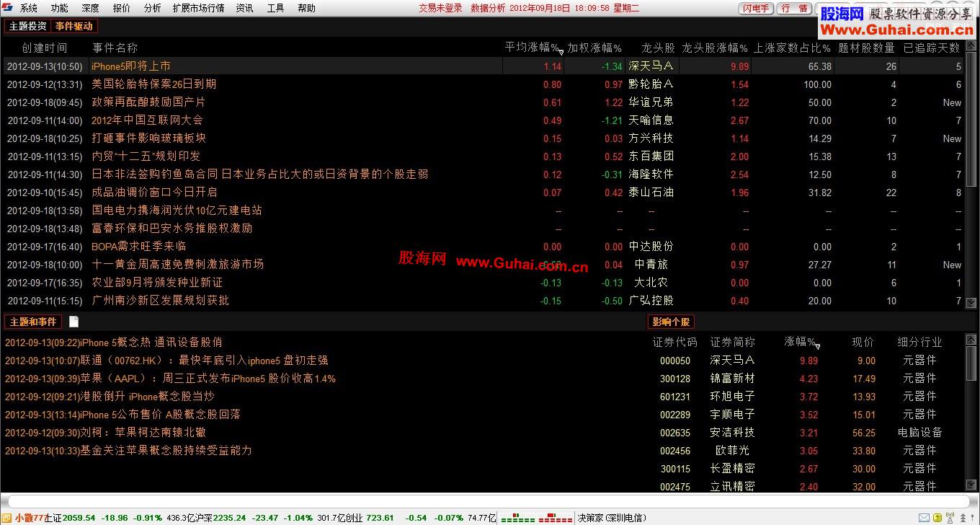Sort by 事件名称 column header
This screenshot has width=980, height=525.
pyautogui.click(x=115, y=48)
